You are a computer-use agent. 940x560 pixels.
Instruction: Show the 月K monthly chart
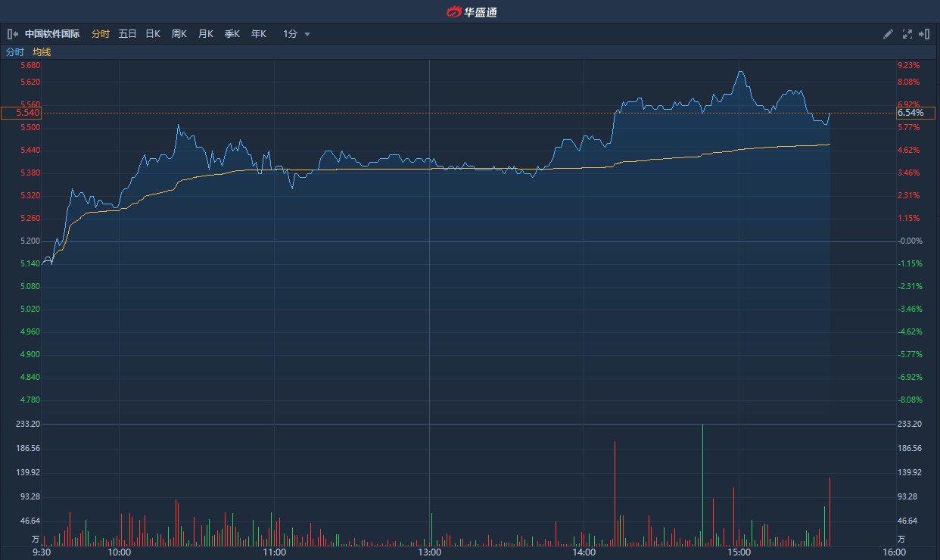tap(205, 34)
